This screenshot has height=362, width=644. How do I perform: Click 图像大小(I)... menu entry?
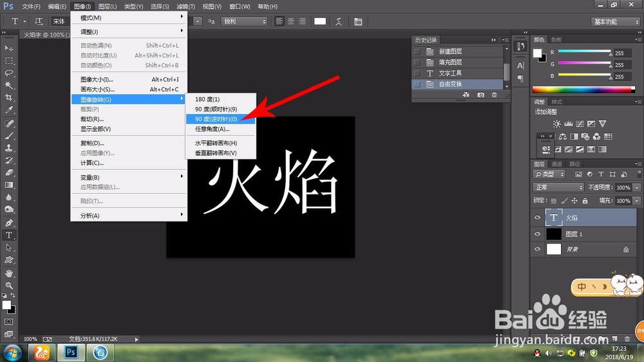click(129, 80)
